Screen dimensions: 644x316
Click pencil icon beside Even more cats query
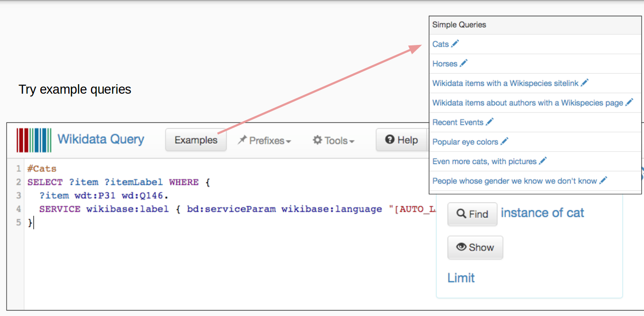[543, 161]
